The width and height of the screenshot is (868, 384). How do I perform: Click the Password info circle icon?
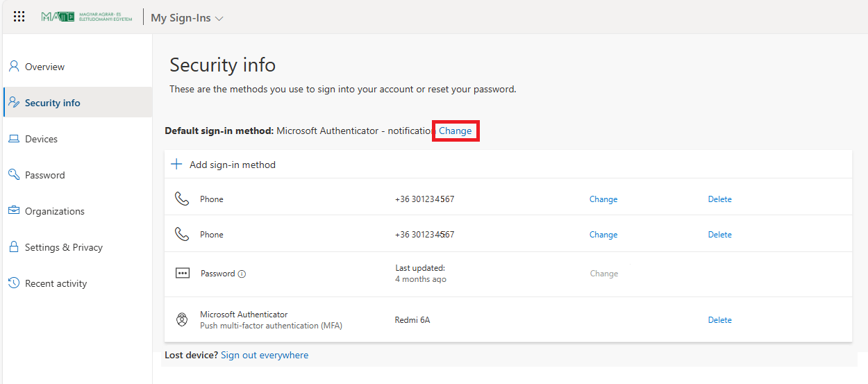[x=242, y=274]
